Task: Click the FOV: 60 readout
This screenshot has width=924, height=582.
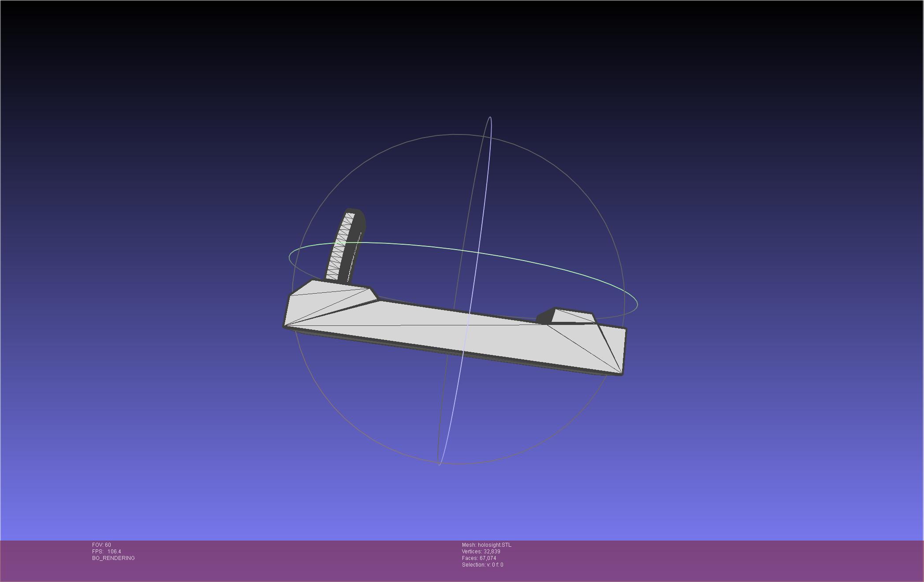Action: click(101, 545)
